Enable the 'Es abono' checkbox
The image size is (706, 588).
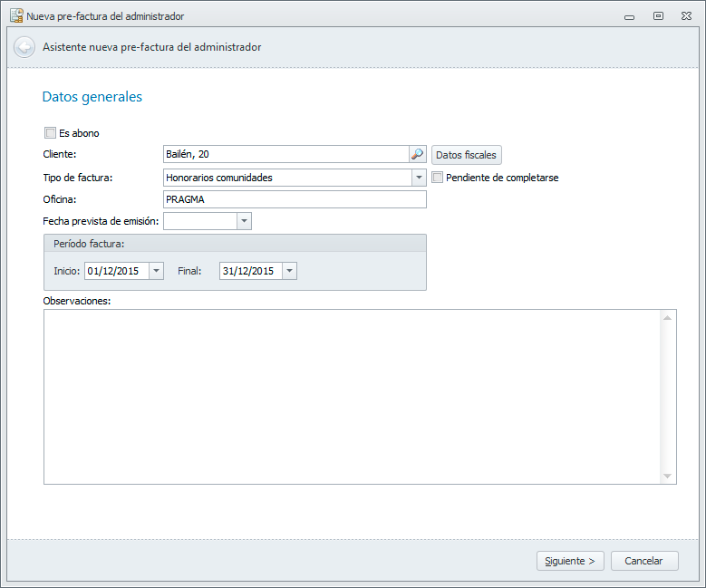(x=51, y=133)
